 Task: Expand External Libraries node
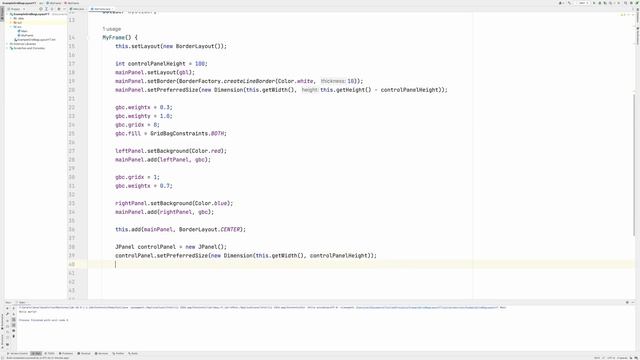tap(7, 44)
